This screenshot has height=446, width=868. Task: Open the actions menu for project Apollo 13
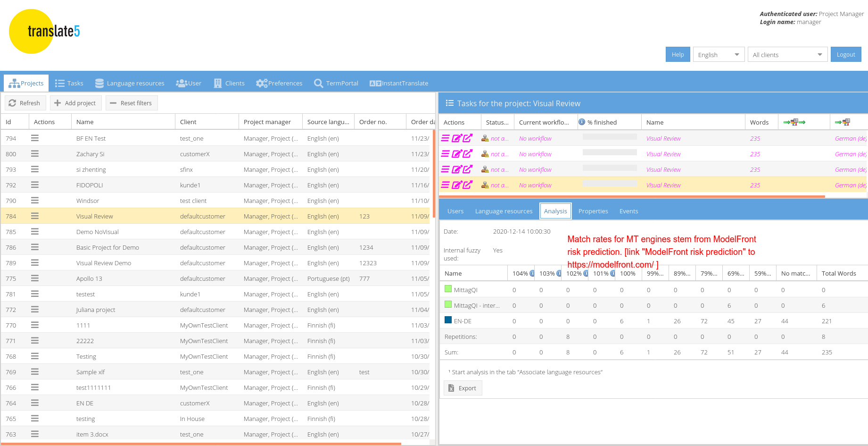pyautogui.click(x=35, y=278)
